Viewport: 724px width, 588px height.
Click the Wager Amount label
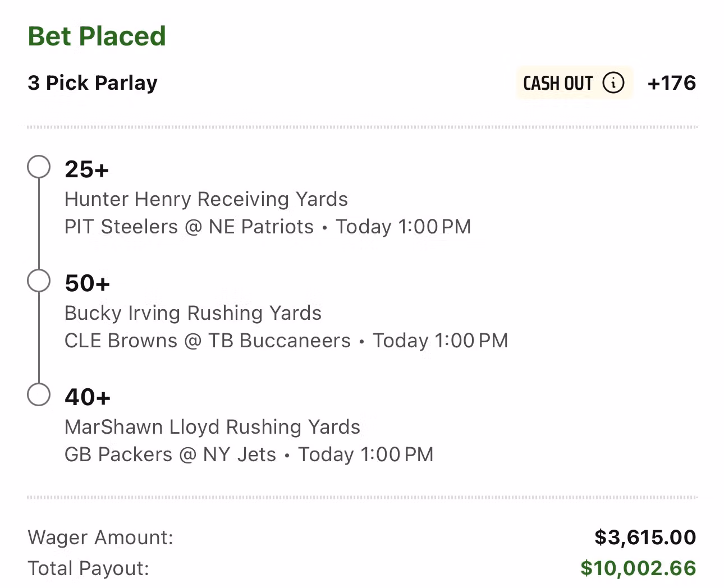click(x=100, y=538)
